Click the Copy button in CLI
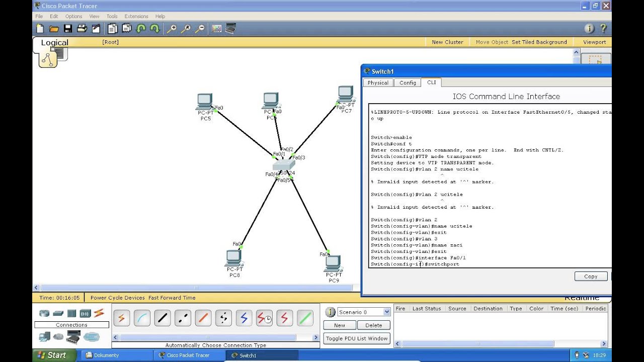The width and height of the screenshot is (644, 362). pyautogui.click(x=591, y=276)
